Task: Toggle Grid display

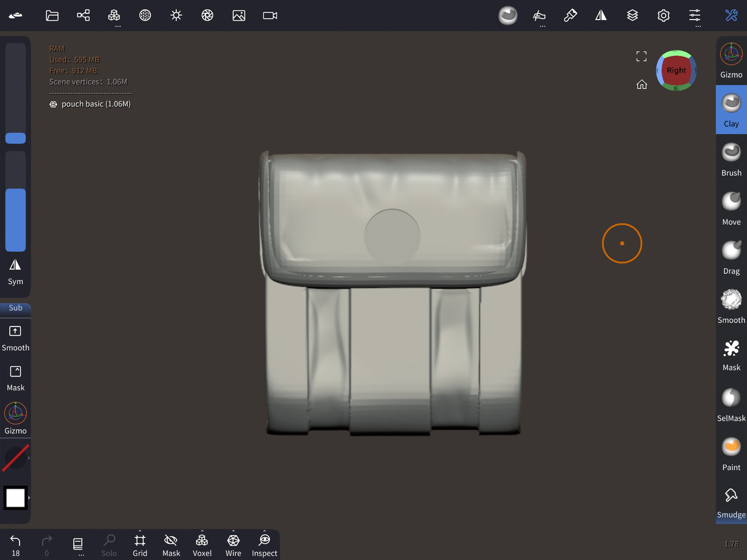Action: [140, 546]
